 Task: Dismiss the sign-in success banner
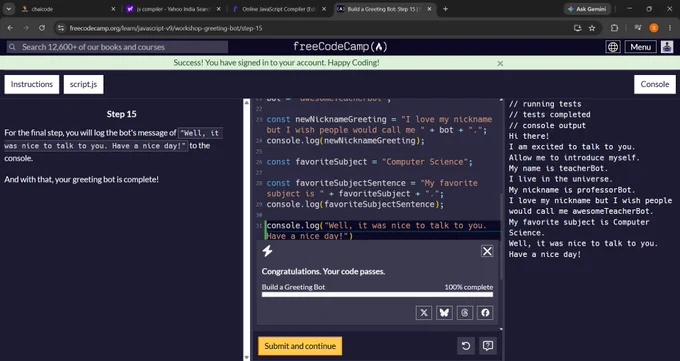[x=500, y=63]
